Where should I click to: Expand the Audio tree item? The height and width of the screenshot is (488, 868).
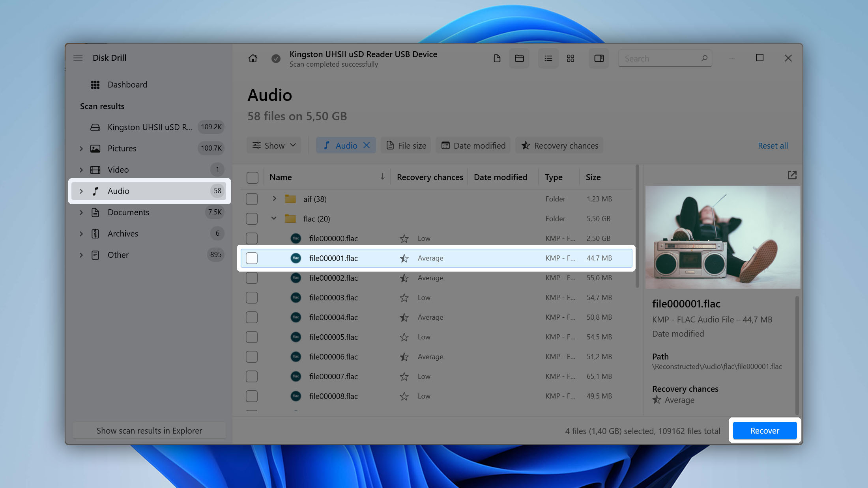click(x=81, y=191)
